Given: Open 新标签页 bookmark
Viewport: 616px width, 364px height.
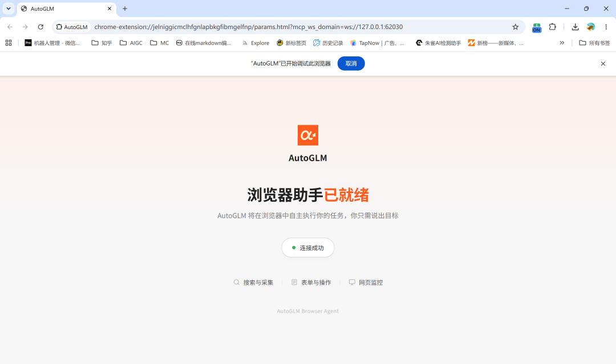Looking at the screenshot, I should (291, 43).
